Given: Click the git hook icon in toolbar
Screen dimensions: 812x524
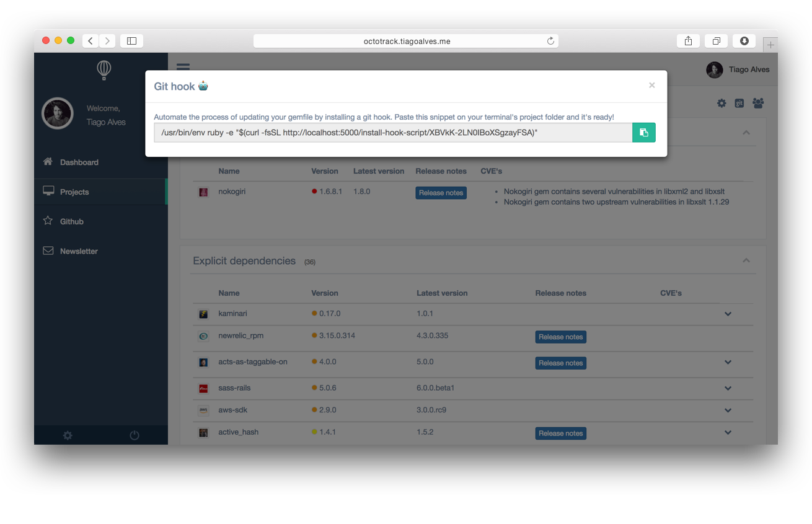Looking at the screenshot, I should click(x=739, y=104).
